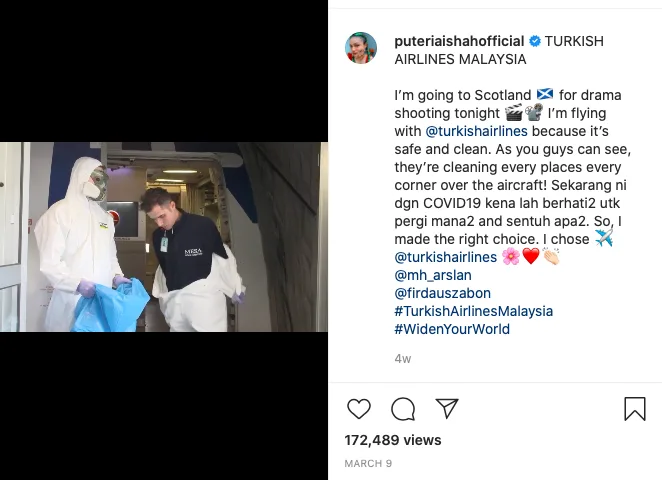The image size is (662, 480).
Task: Save the post with the bookmark icon
Action: 635,409
